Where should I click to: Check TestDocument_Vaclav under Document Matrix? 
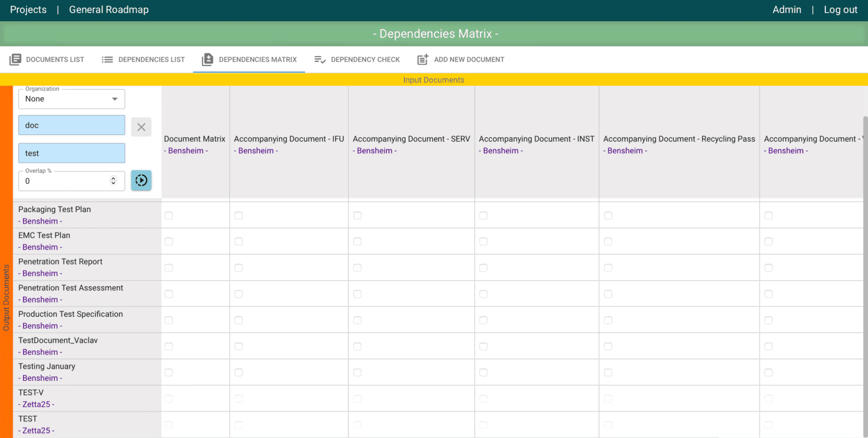[x=169, y=346]
